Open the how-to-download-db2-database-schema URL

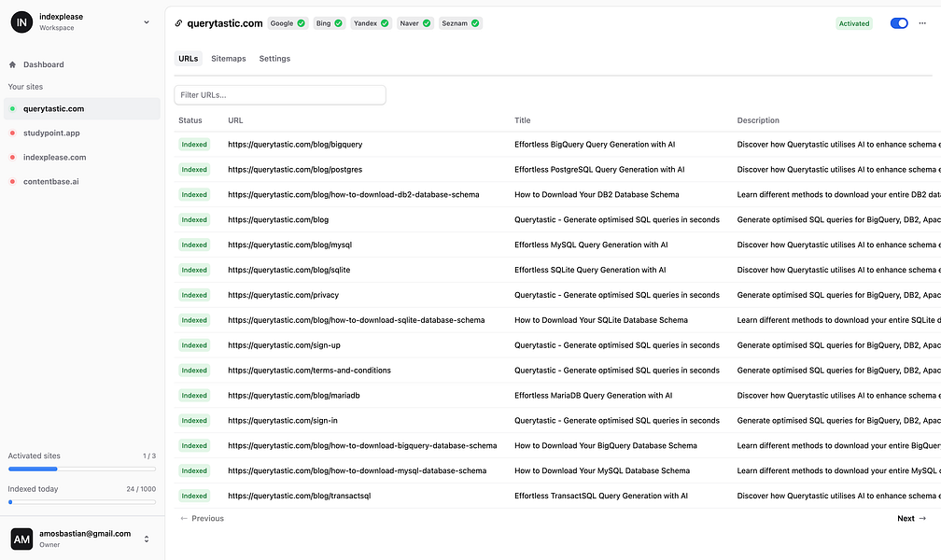point(354,194)
